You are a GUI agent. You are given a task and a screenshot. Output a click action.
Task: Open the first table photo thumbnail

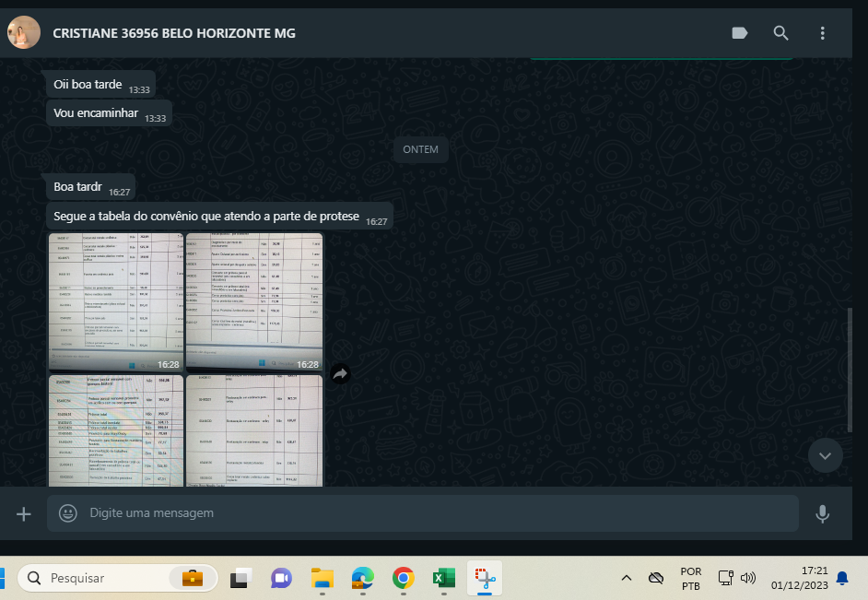click(x=115, y=302)
